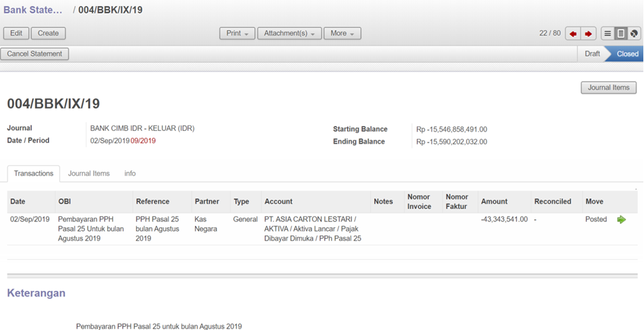Switch to the Journal Items tab
The height and width of the screenshot is (330, 644).
pos(88,173)
